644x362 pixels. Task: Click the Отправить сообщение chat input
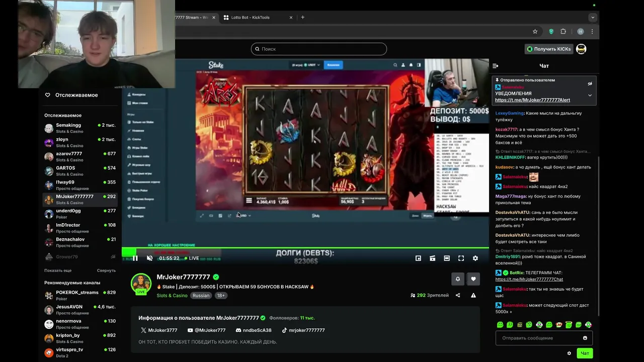coord(543,338)
